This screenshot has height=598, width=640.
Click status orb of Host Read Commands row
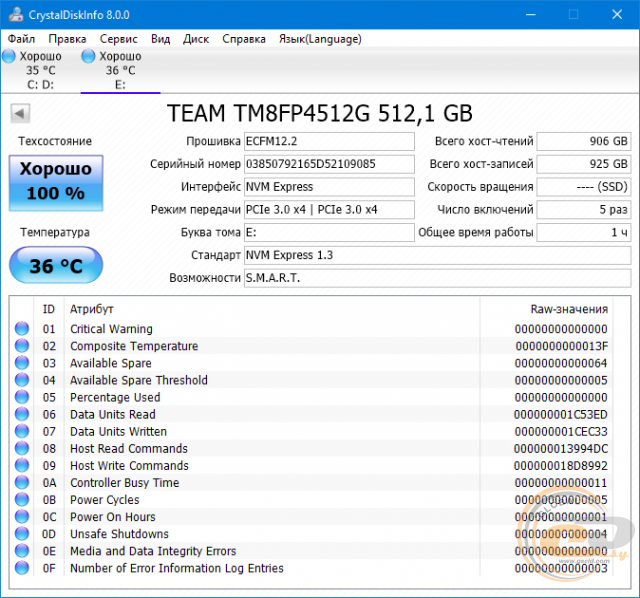(x=22, y=448)
